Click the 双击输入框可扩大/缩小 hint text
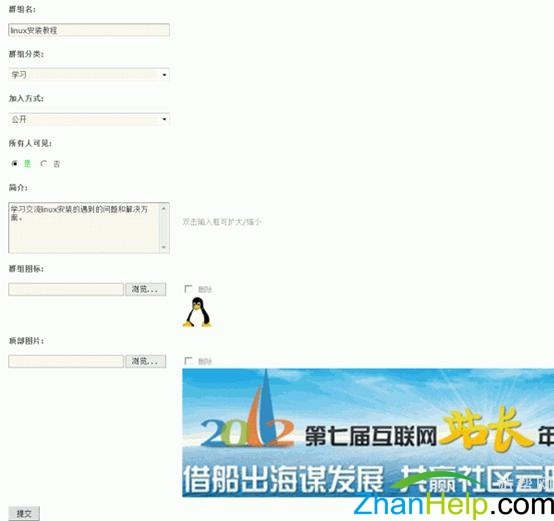Viewport: 554px width, 521px height. pos(222,222)
